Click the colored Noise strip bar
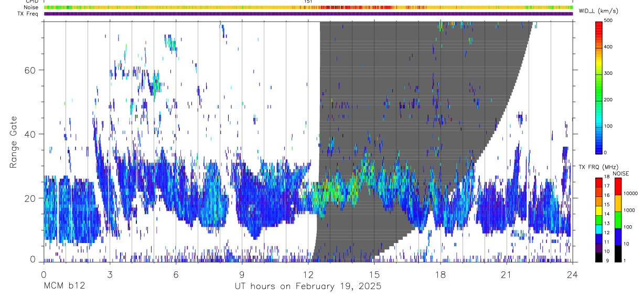This screenshot has width=644, height=297. coord(308,7)
